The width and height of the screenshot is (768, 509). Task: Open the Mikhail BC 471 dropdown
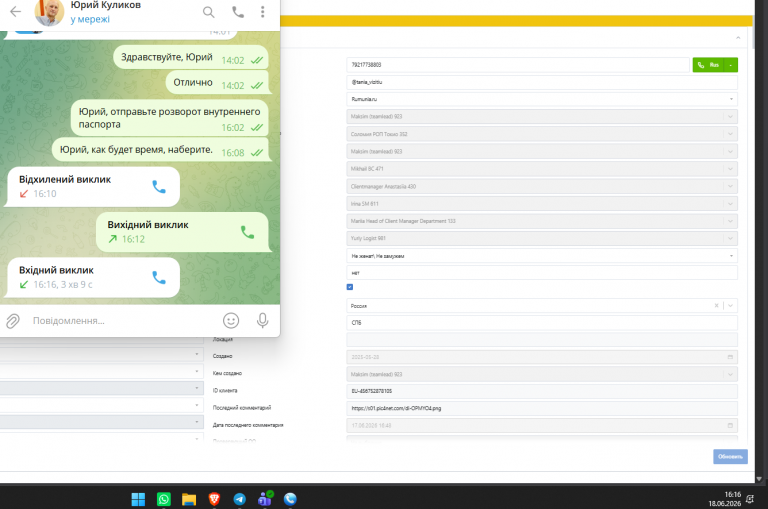click(542, 169)
